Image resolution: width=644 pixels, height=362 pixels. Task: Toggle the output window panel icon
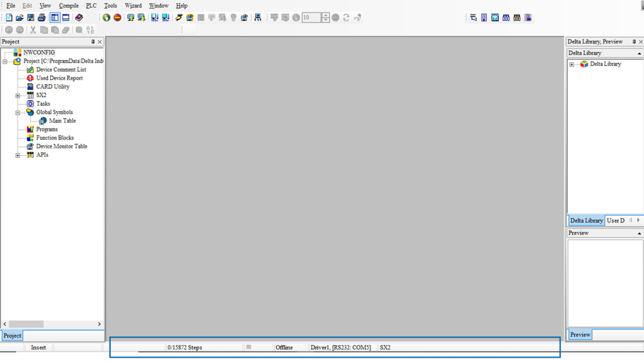[x=65, y=18]
